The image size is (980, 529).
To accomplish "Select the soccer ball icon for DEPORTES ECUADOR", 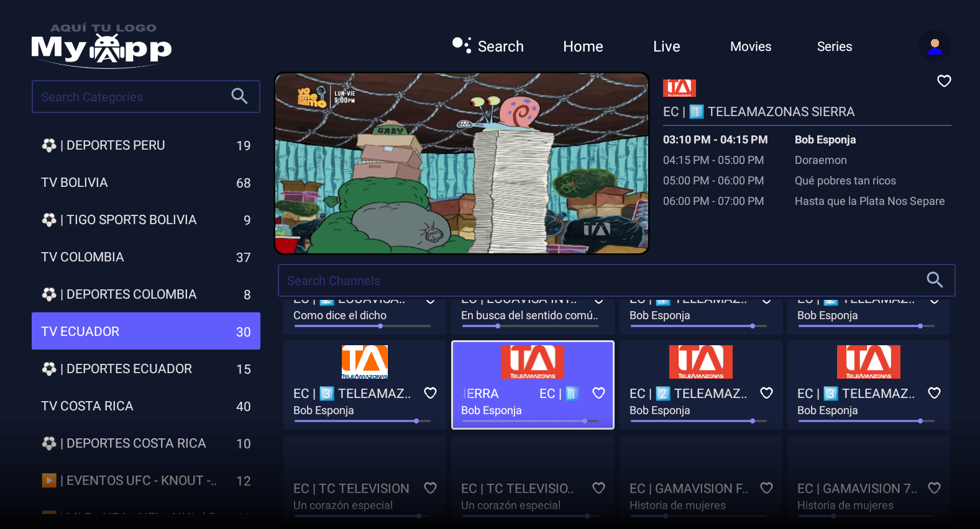I will tap(49, 369).
